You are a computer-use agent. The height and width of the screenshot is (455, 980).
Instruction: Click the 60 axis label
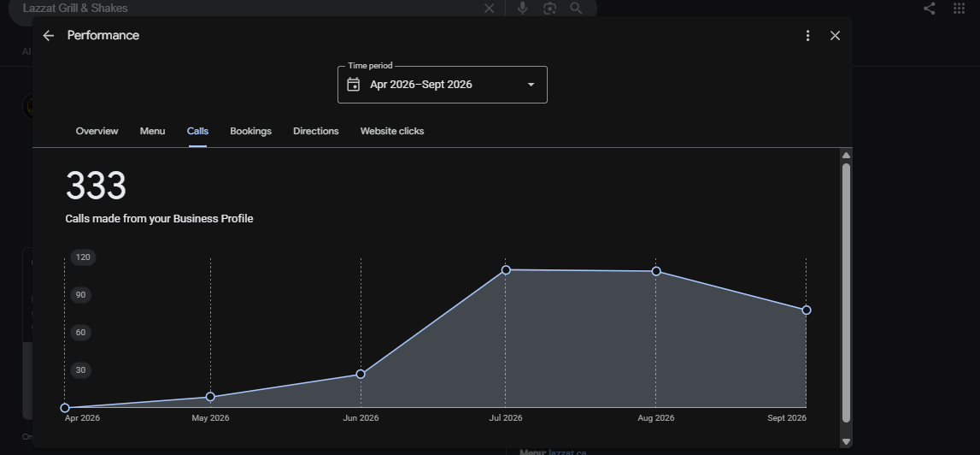80,333
